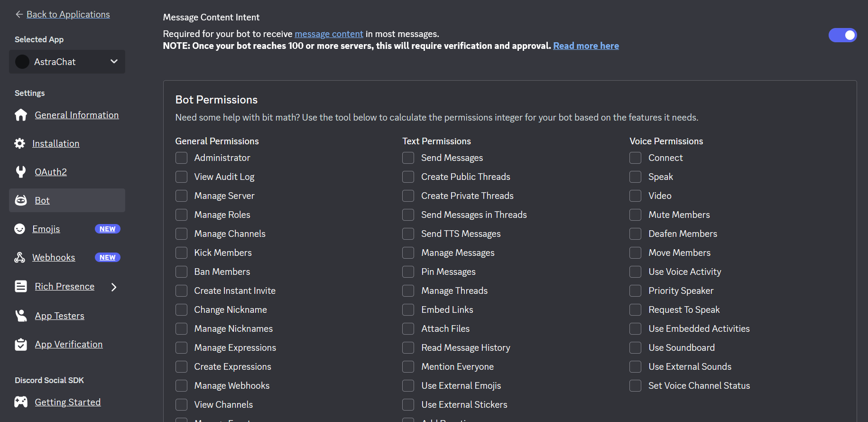Click the App Testers person icon

[21, 316]
